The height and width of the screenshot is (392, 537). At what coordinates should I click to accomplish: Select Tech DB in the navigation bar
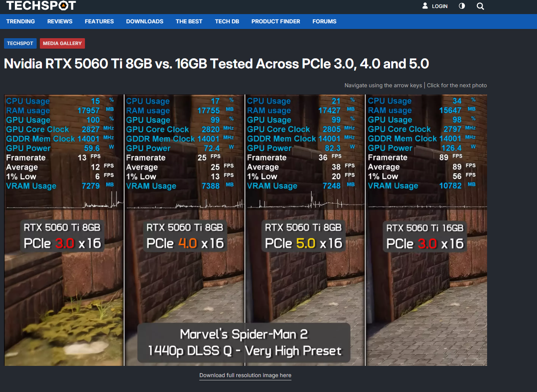coord(227,21)
